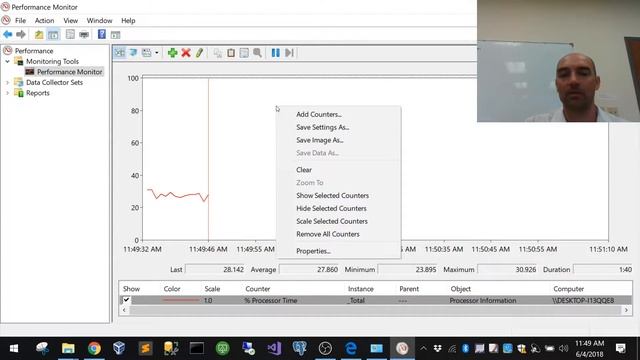This screenshot has height=360, width=640.
Task: Click the Copy Properties icon
Action: pyautogui.click(x=218, y=53)
